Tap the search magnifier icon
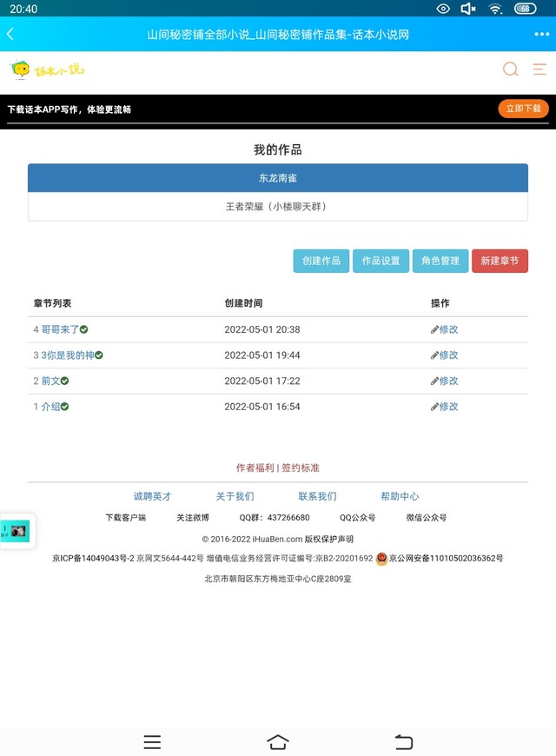The width and height of the screenshot is (556, 756). (511, 70)
